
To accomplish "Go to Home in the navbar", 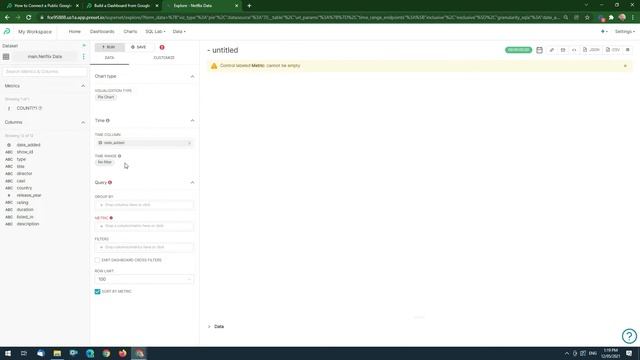I will [x=75, y=31].
